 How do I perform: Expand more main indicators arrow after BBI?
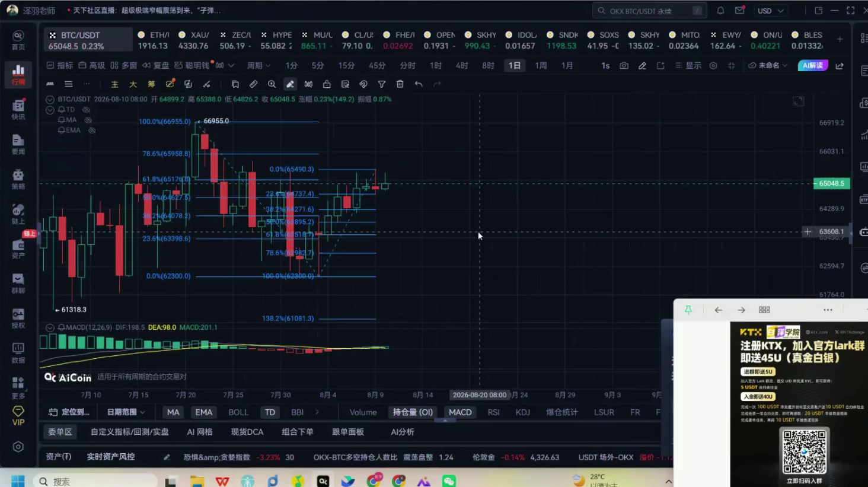pyautogui.click(x=317, y=412)
